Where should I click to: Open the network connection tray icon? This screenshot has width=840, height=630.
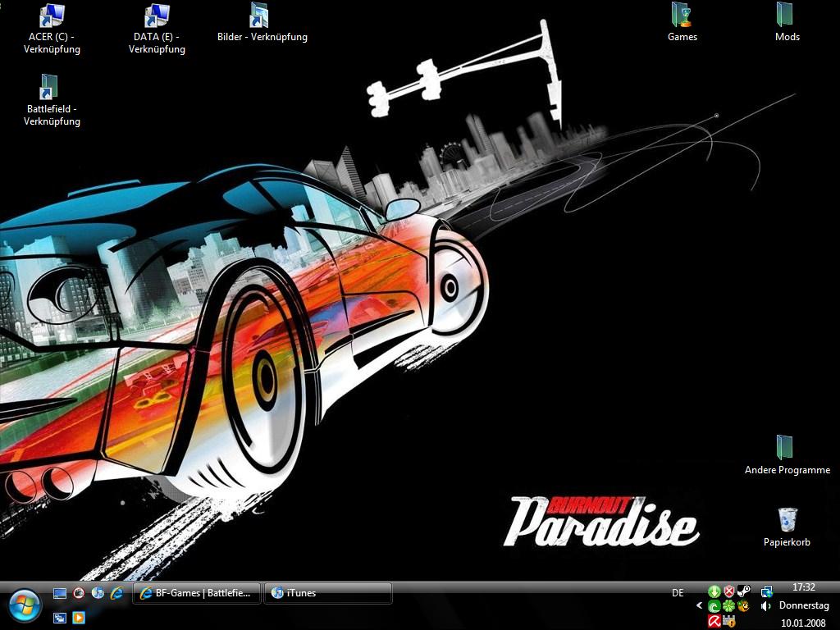tap(767, 591)
